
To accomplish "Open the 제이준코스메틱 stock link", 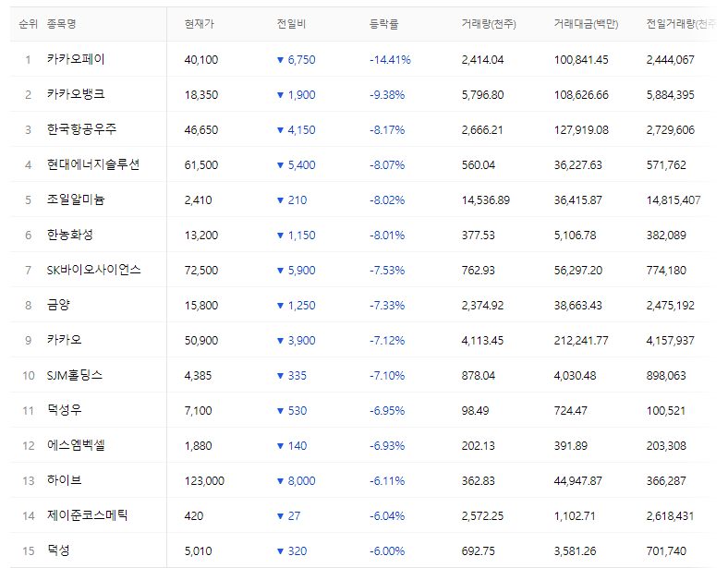I will click(x=87, y=515).
